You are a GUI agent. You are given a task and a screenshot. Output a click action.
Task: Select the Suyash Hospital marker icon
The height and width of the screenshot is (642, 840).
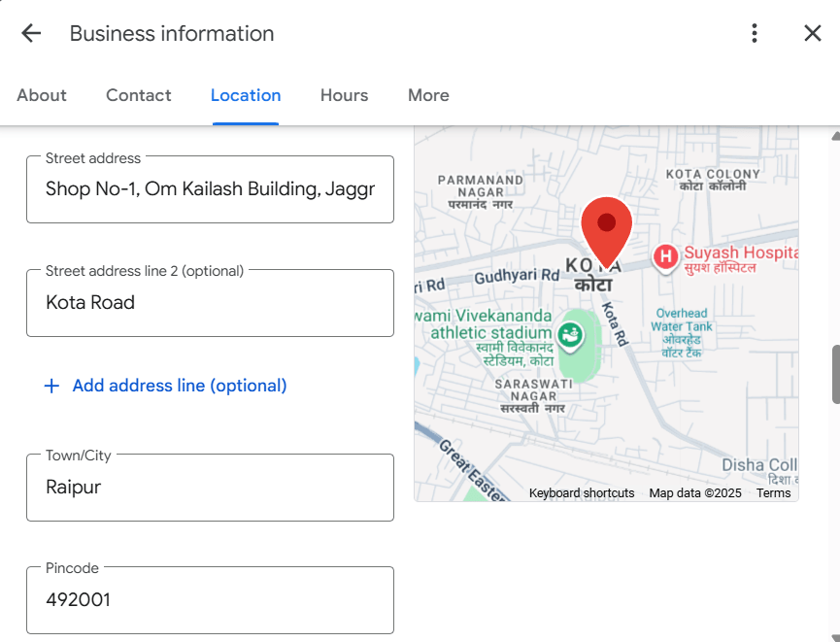pos(665,256)
